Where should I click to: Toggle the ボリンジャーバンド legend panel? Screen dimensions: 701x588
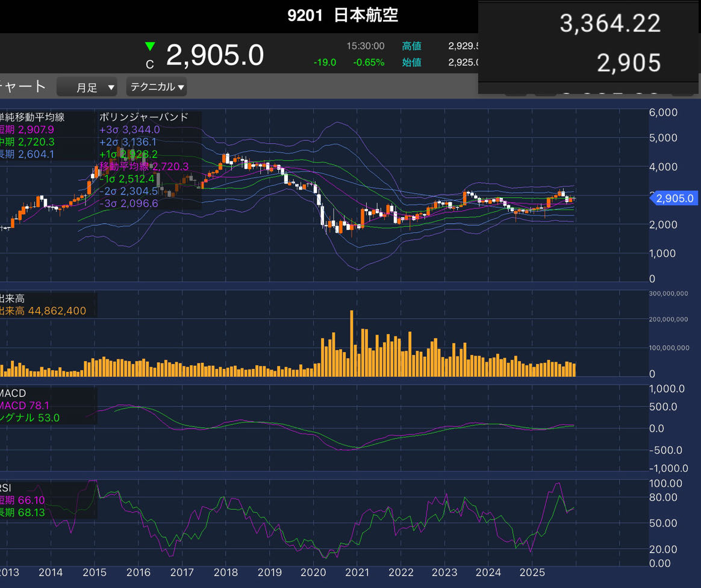pyautogui.click(x=149, y=159)
